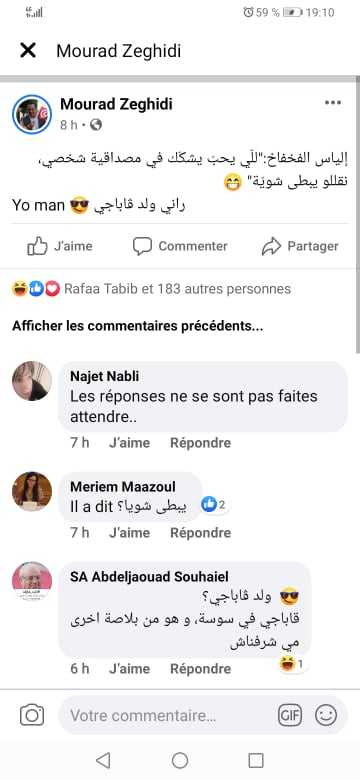Like Najet Nabli's comment via J'aime

click(129, 443)
